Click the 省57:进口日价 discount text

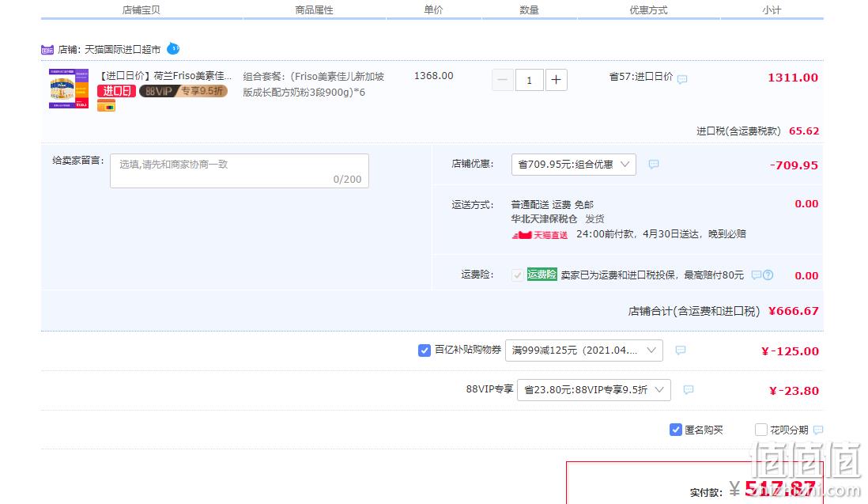641,77
